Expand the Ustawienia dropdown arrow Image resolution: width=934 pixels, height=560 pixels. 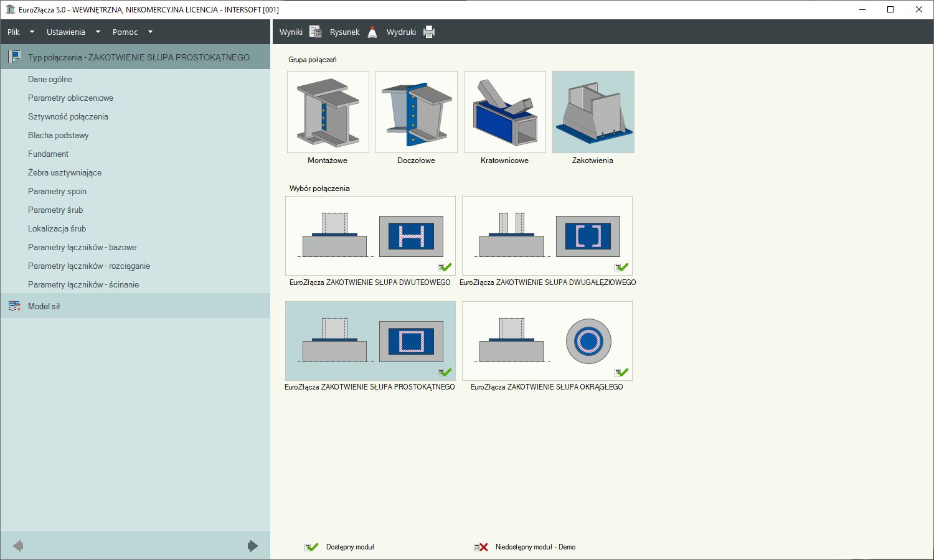[x=98, y=32]
